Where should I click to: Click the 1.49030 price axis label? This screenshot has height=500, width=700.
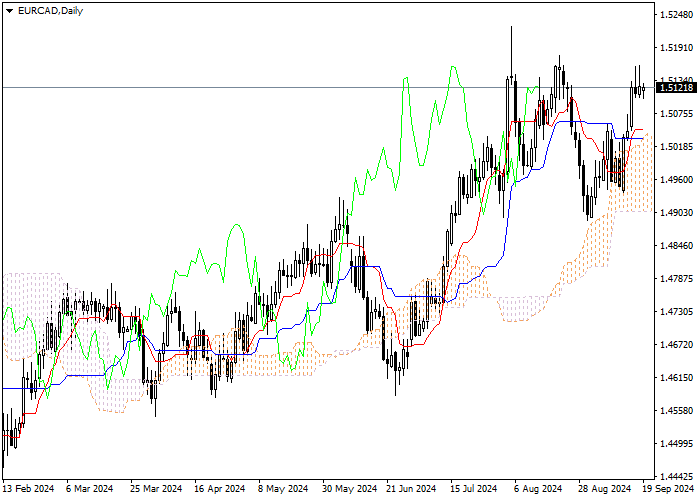point(676,213)
